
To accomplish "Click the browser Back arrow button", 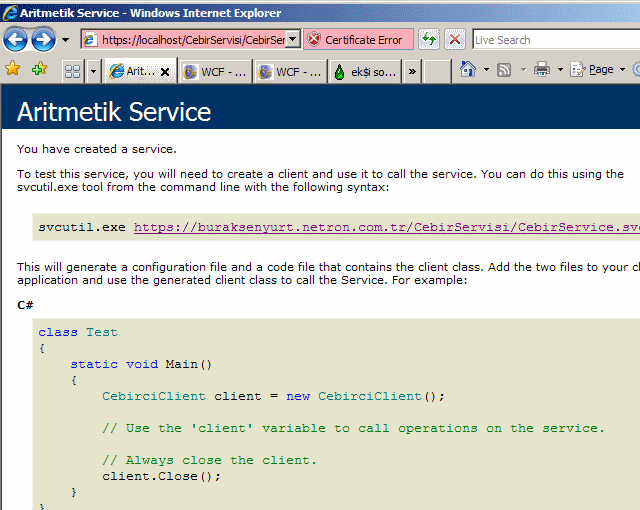I will (16, 40).
